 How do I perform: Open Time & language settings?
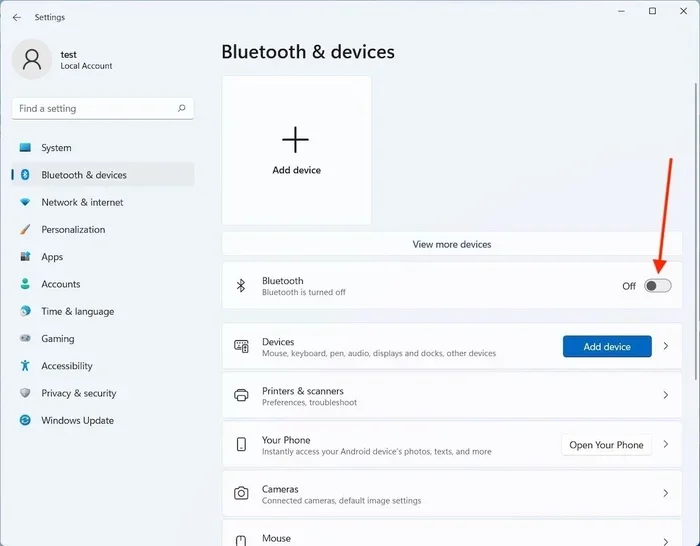point(103,311)
